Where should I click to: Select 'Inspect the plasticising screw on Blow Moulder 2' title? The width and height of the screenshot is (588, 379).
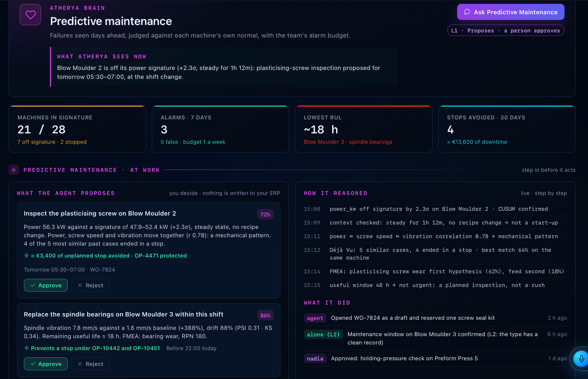[x=100, y=213]
